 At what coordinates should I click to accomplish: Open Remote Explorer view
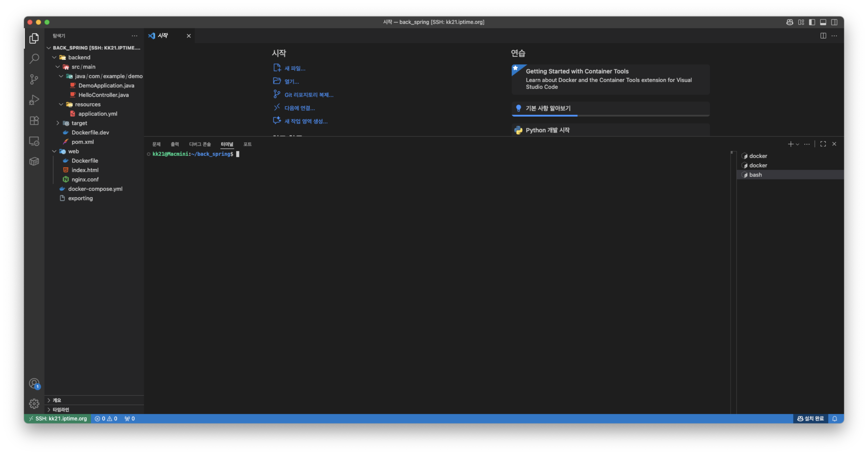pyautogui.click(x=34, y=141)
